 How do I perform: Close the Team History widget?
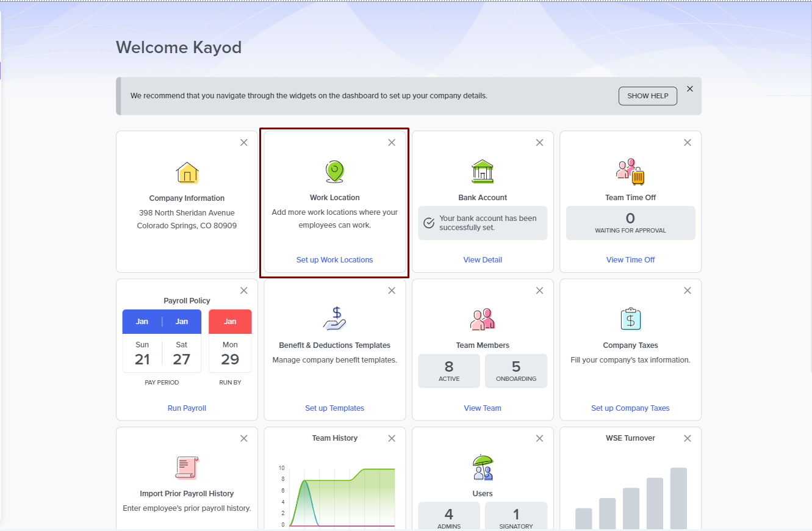click(x=392, y=439)
